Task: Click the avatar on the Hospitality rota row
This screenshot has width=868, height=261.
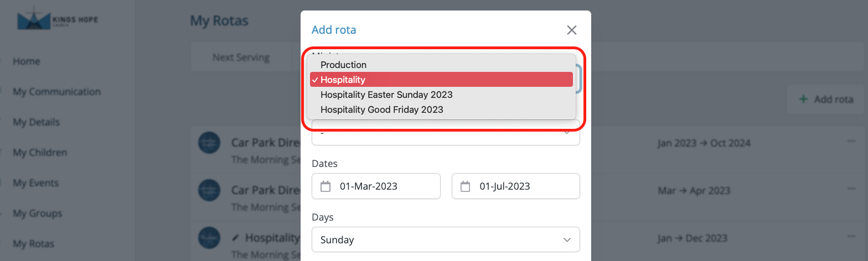Action: 209,238
